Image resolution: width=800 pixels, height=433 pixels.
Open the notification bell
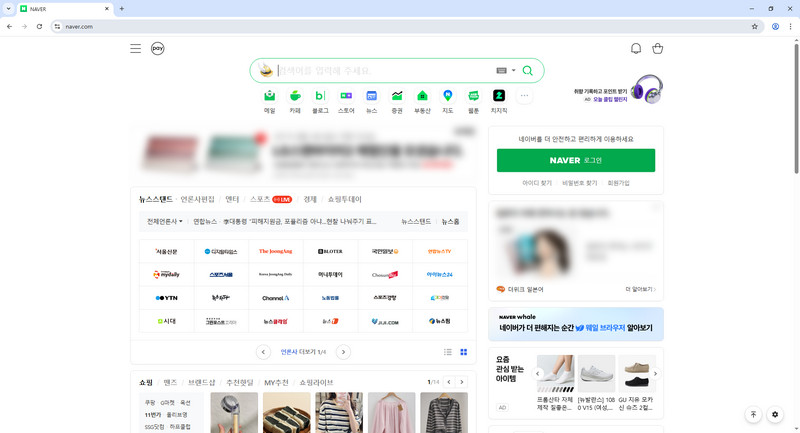(x=636, y=48)
